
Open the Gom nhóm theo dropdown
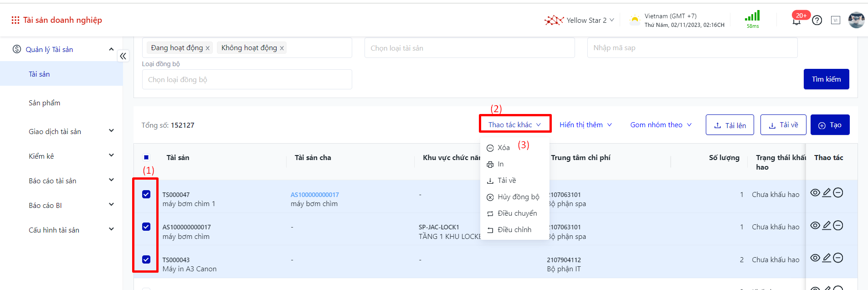pos(661,125)
